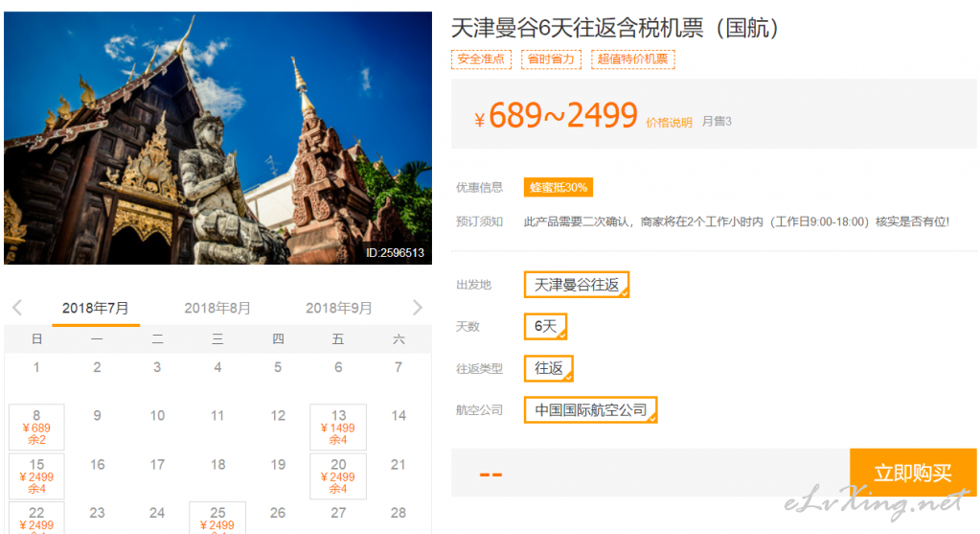Image resolution: width=980 pixels, height=534 pixels.
Task: Pick July 13 priced ¥1499
Action: (x=338, y=427)
